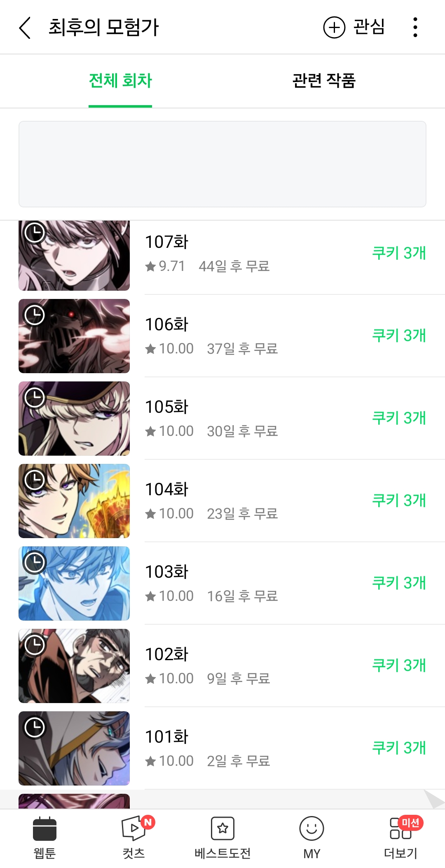The width and height of the screenshot is (445, 868).
Task: Open 더보기 grid icon
Action: pos(400,828)
